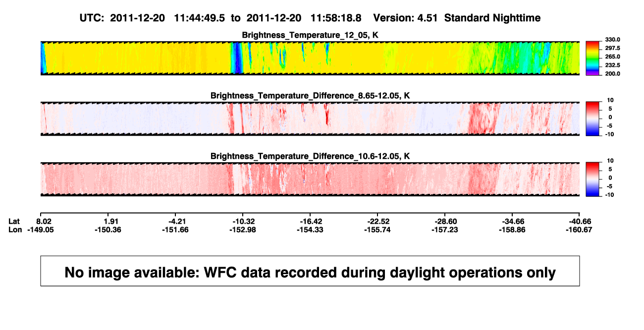Click the 232.5 color scale label
Image resolution: width=644 pixels, height=330 pixels.
(x=612, y=65)
